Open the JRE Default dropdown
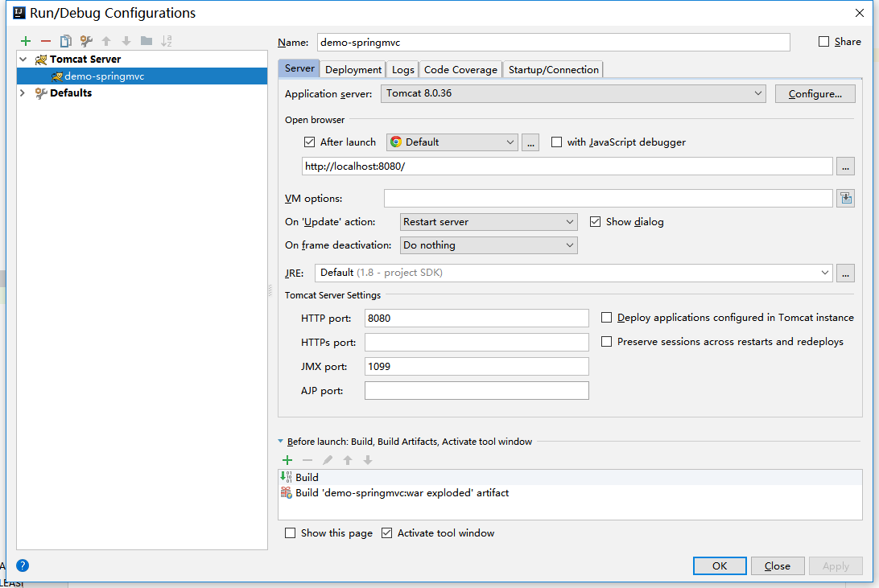 (x=573, y=273)
